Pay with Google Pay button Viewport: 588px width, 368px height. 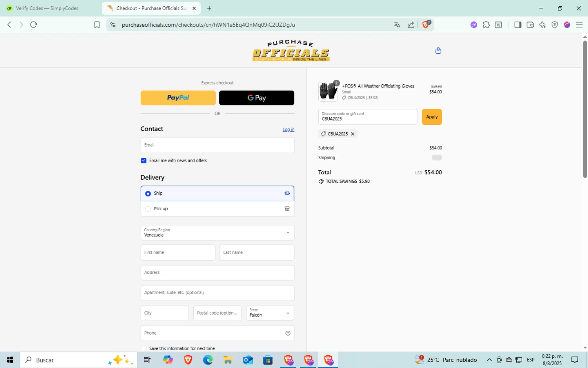point(256,98)
